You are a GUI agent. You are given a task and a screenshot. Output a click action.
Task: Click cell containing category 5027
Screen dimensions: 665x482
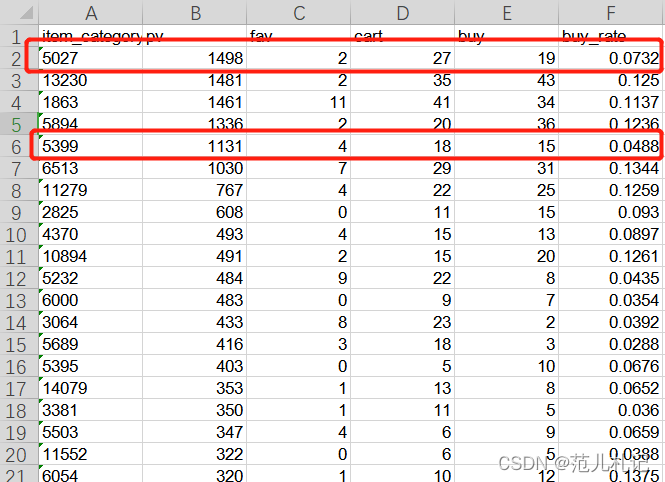point(91,58)
